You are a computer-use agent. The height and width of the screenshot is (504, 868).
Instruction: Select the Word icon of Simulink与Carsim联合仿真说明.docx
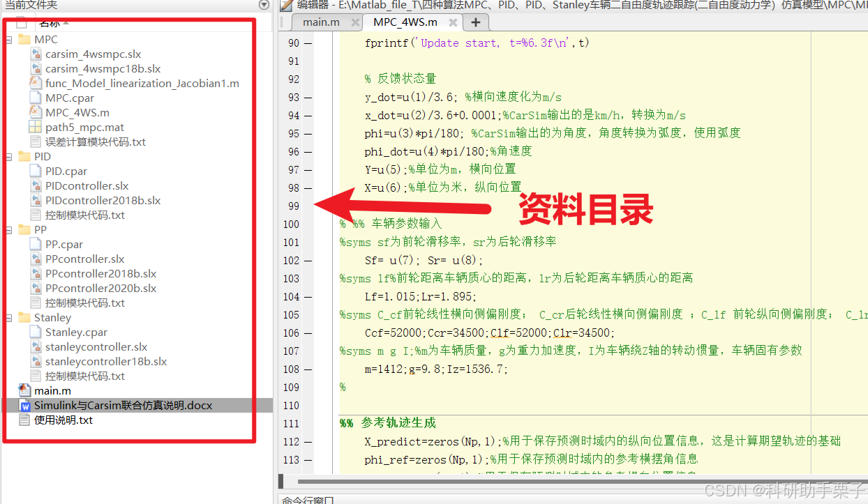coord(24,405)
